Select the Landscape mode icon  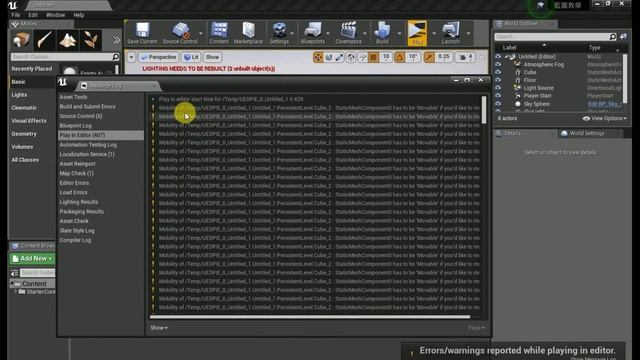pyautogui.click(x=67, y=40)
